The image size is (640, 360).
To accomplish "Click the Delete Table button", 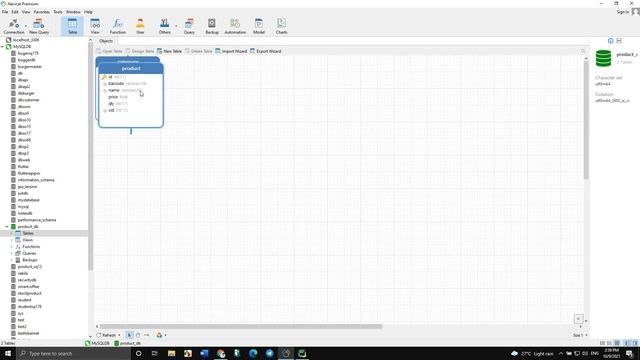I will click(199, 51).
